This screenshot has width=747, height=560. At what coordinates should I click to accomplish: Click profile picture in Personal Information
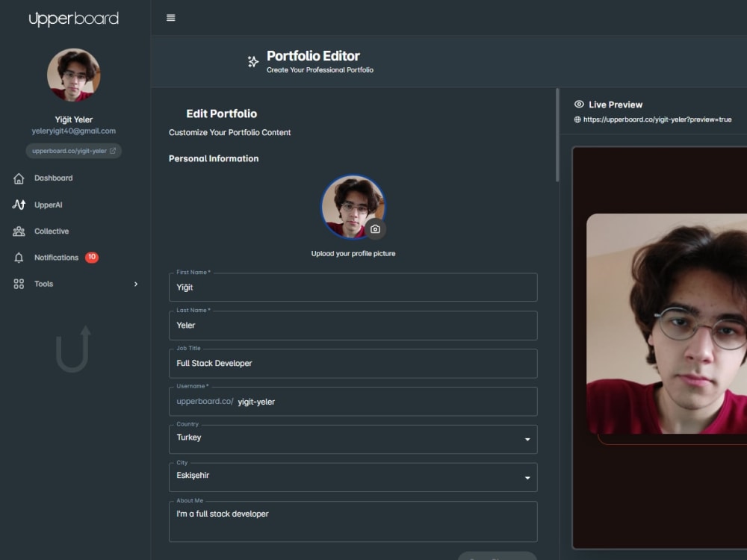[353, 207]
